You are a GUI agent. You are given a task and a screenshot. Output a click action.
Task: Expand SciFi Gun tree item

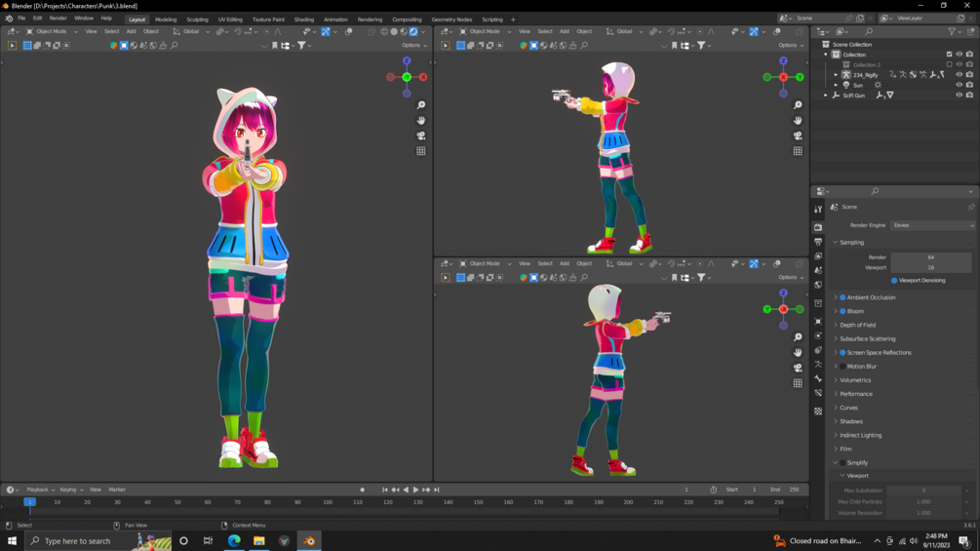pyautogui.click(x=826, y=95)
